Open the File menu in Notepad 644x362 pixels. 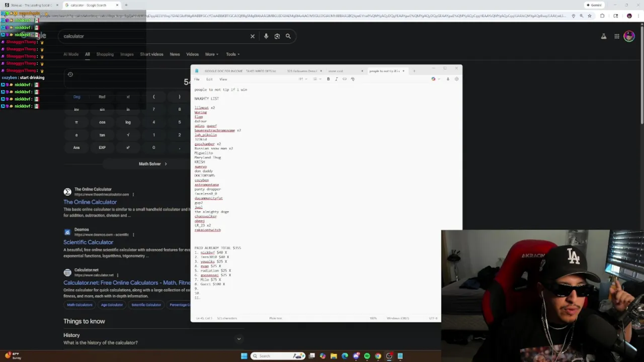(197, 79)
